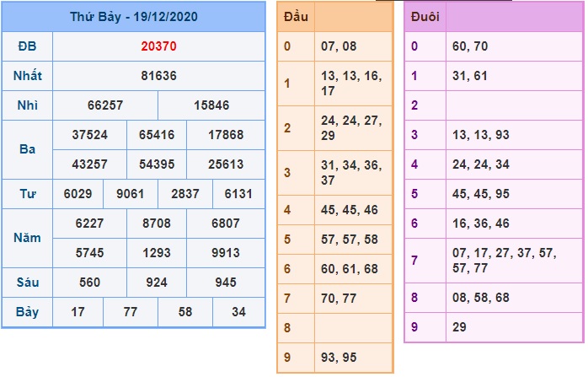Click "57, 57, 58" in Đầu table
588x377 pixels.
(x=349, y=240)
